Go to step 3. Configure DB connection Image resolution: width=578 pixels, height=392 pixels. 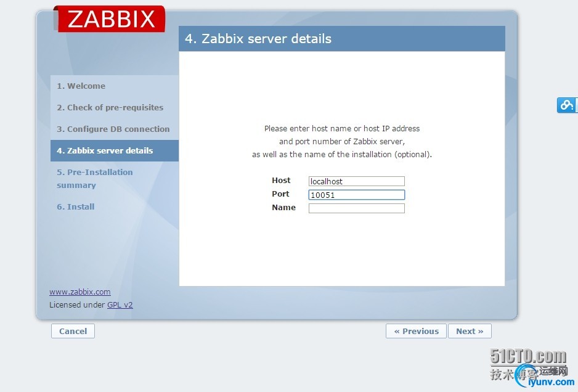click(x=113, y=129)
